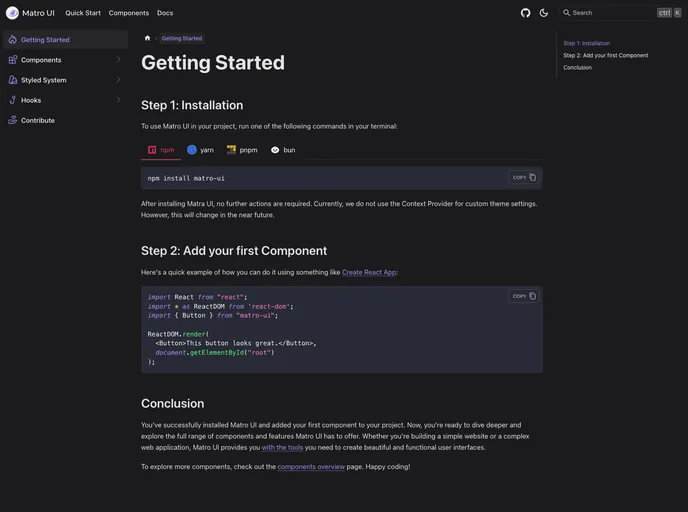Switch to the bun tab
Screen dimensions: 688x512
click(x=283, y=150)
